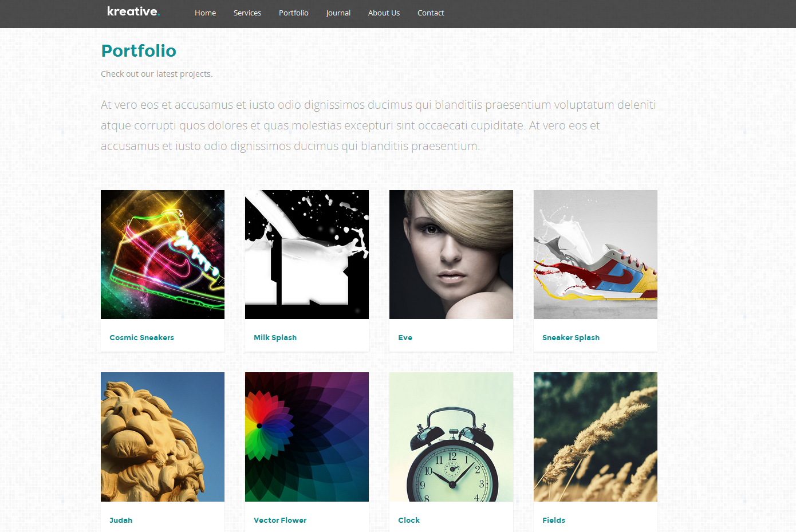Click the Cosmic Sneakers title link
The image size is (796, 532).
click(x=141, y=337)
